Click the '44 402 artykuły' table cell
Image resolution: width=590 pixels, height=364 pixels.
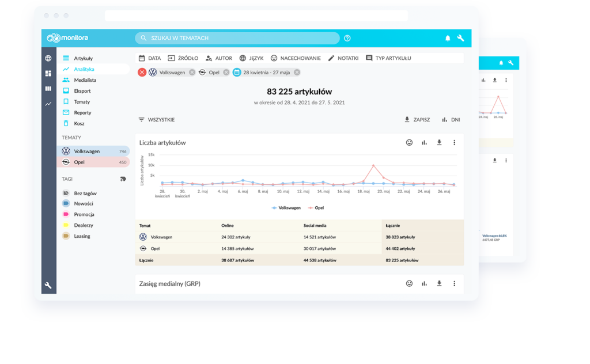400,249
